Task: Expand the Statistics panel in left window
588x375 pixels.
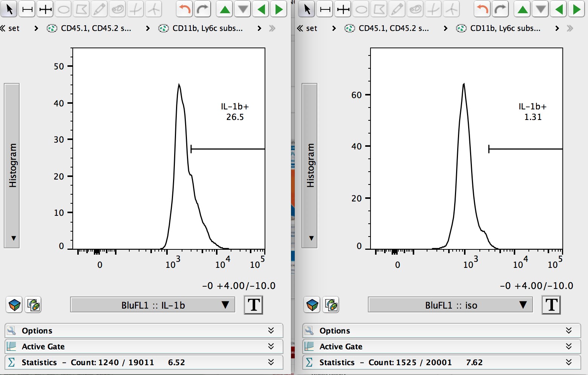Action: 144,362
